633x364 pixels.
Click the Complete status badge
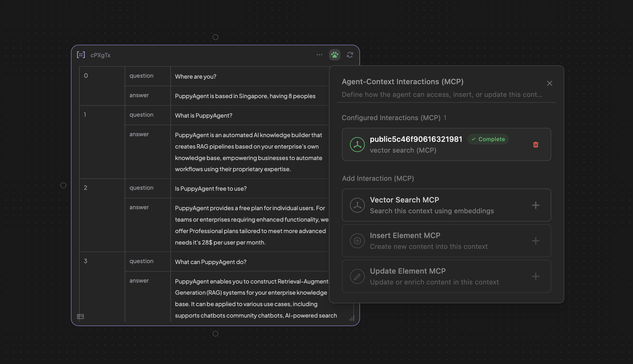point(488,139)
